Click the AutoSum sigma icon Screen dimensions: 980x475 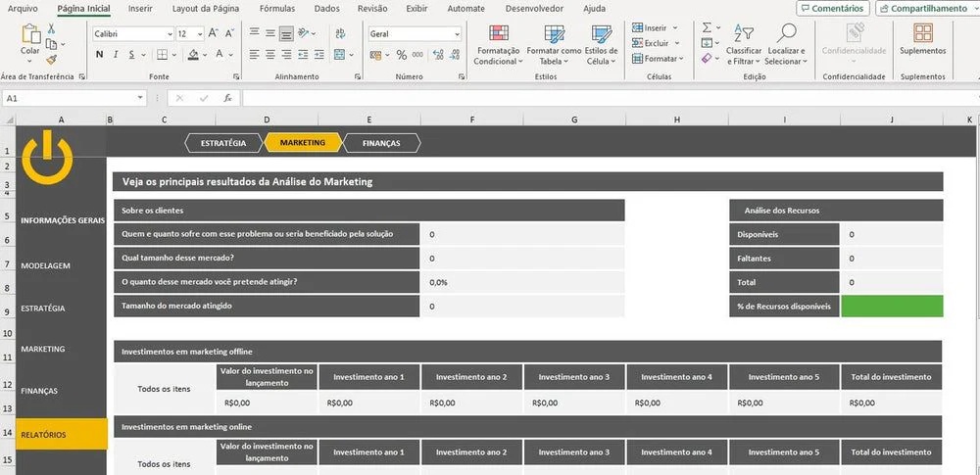[707, 27]
